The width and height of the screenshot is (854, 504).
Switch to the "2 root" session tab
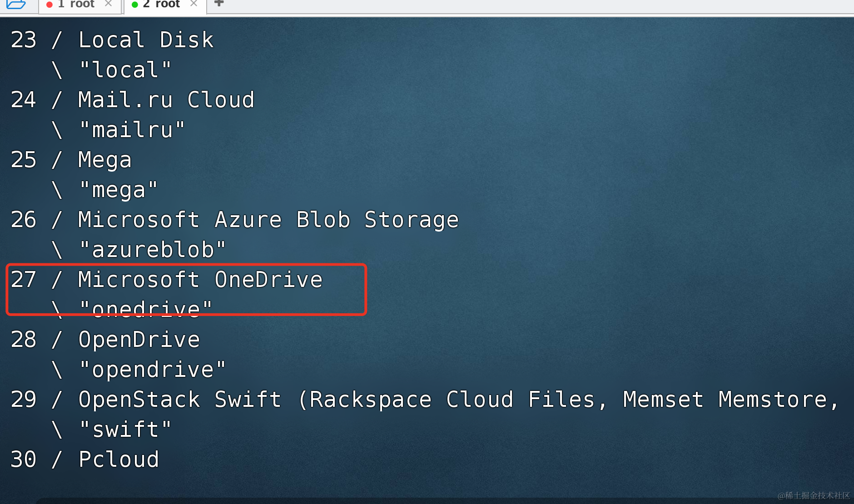click(165, 6)
